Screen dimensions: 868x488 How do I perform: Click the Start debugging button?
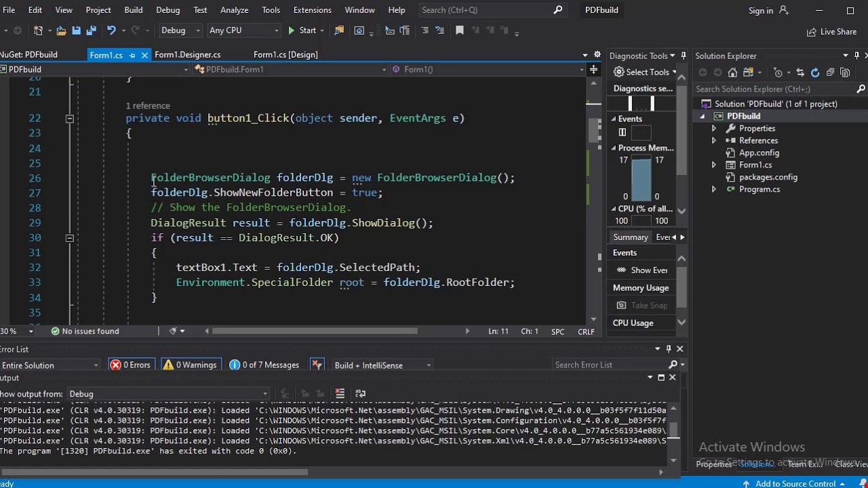click(302, 30)
